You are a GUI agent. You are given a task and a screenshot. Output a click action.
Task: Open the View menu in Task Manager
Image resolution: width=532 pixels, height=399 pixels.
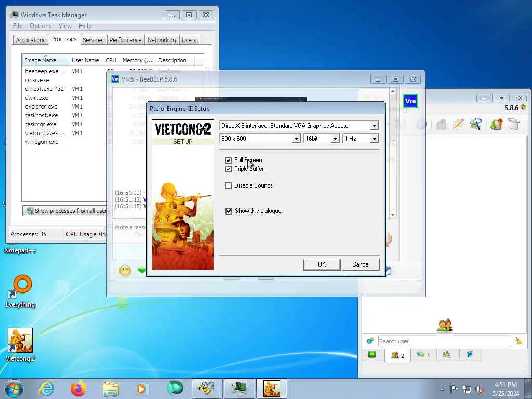65,26
